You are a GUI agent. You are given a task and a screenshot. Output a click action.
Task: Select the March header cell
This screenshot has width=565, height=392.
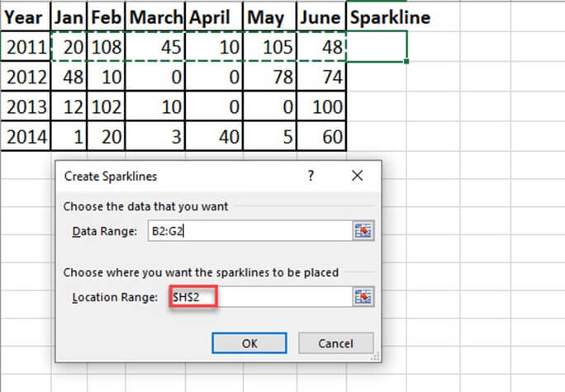[x=156, y=17]
